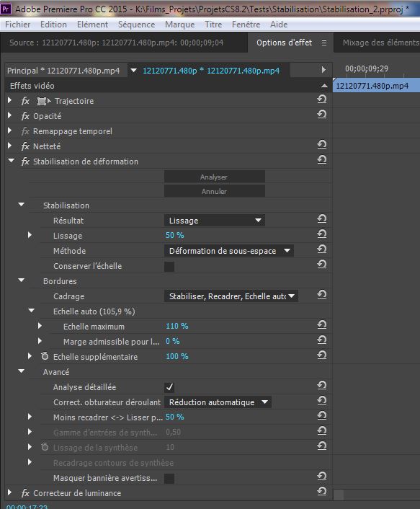420x509 pixels.
Task: Toggle fx for Correcteur de luminance
Action: point(25,493)
